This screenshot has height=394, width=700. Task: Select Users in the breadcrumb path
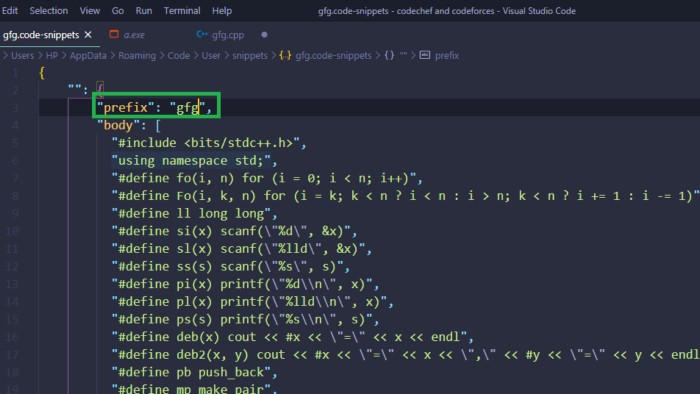22,55
